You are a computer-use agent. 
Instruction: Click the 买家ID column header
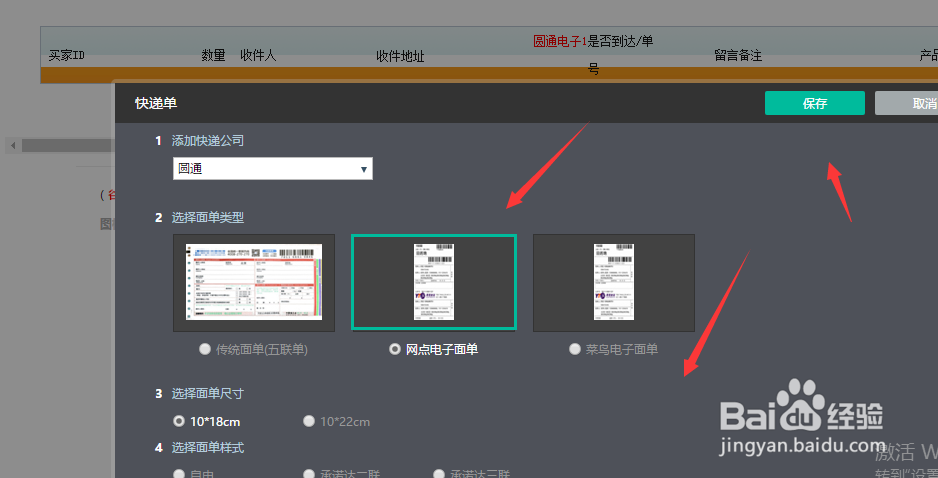click(x=66, y=56)
